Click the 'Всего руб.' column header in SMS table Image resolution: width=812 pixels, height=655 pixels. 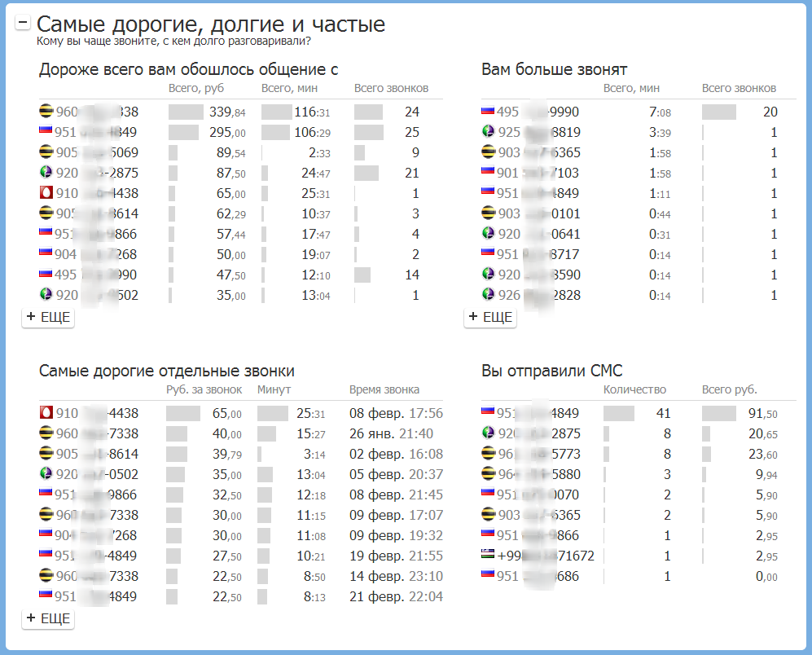[730, 389]
